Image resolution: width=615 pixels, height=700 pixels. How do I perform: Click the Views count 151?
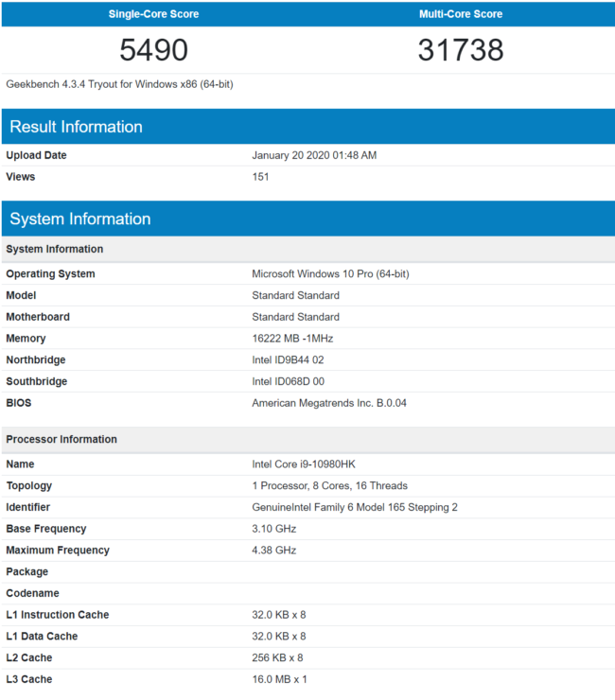point(260,177)
